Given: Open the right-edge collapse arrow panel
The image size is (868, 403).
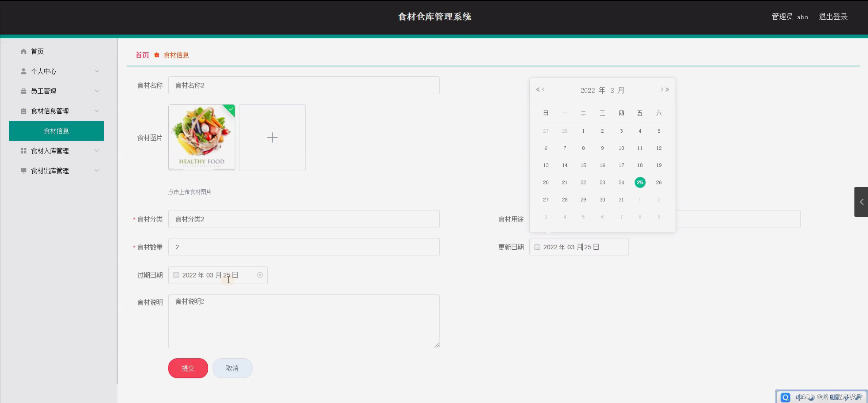Looking at the screenshot, I should 861,202.
